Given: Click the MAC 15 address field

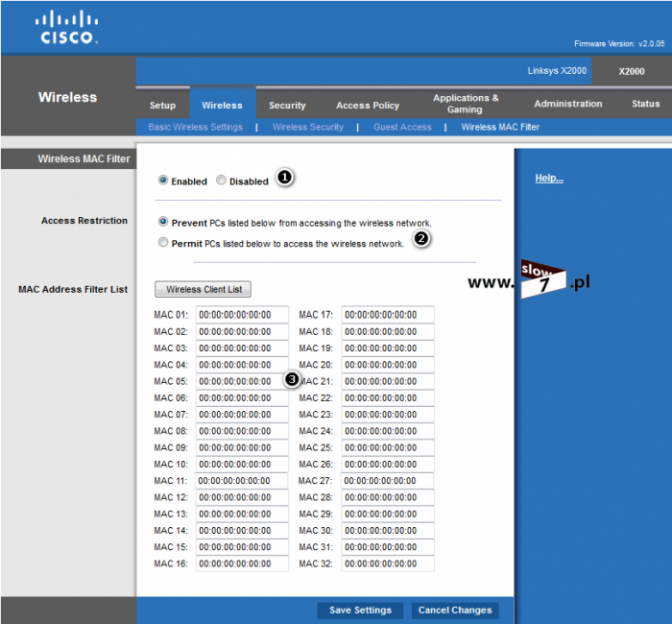Looking at the screenshot, I should tap(242, 547).
